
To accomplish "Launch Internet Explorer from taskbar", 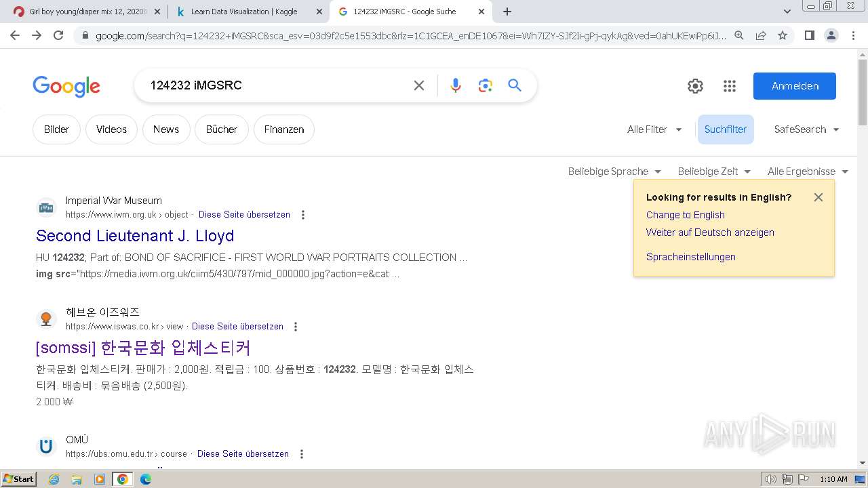I will (54, 479).
